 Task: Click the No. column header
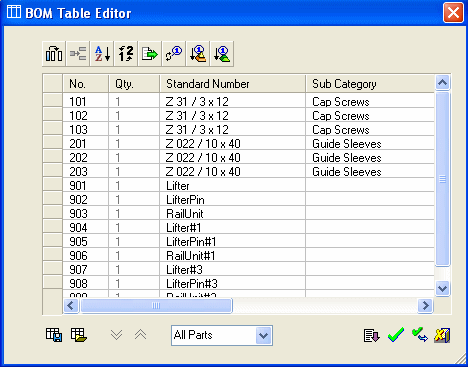pyautogui.click(x=86, y=84)
